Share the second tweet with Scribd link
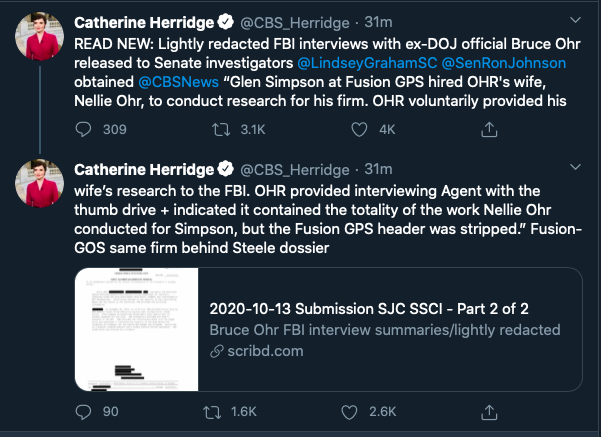This screenshot has height=437, width=601. pos(489,411)
